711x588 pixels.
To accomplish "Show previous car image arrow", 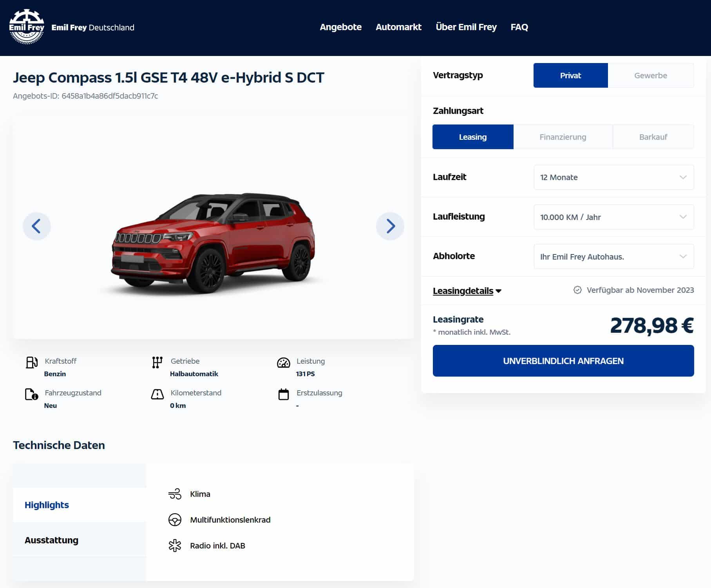I will [x=36, y=226].
